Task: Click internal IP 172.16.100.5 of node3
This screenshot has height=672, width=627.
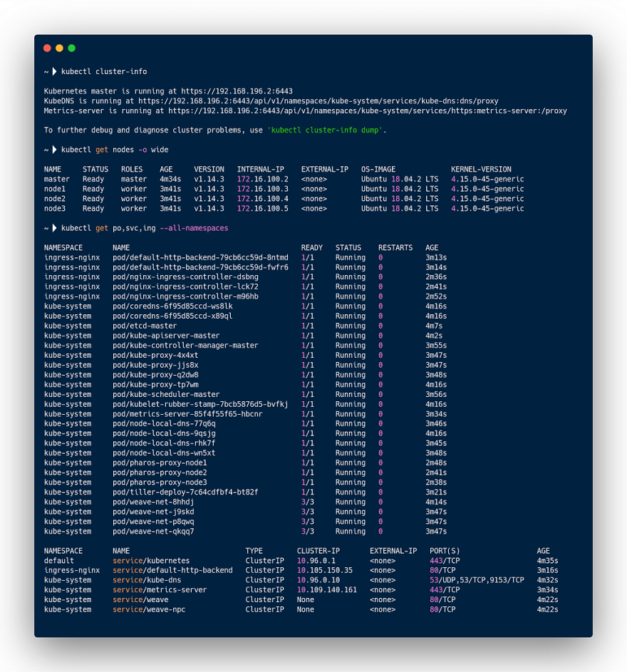Action: (x=263, y=209)
